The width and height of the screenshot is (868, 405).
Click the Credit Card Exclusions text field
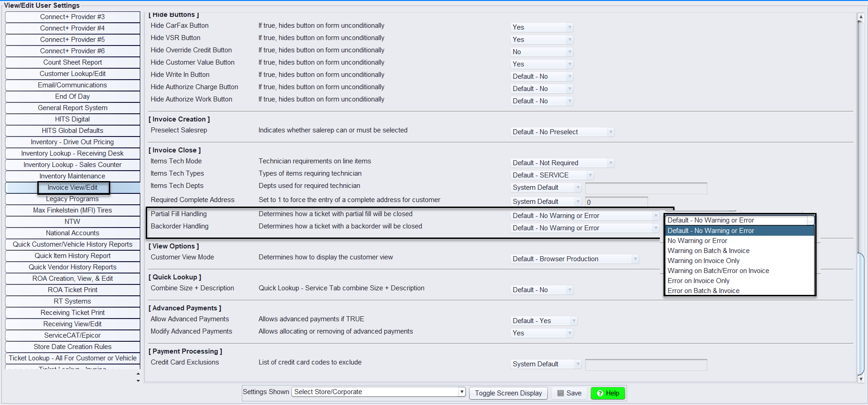point(645,364)
